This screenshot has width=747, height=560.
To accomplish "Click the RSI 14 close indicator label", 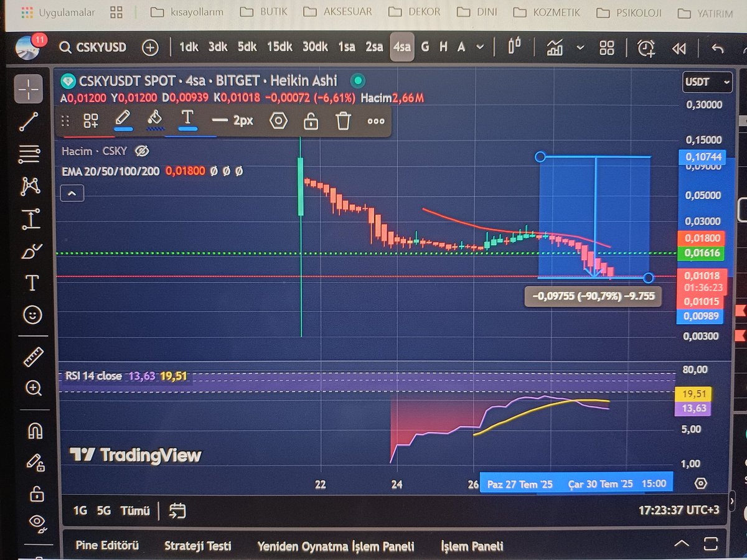I will tap(93, 376).
